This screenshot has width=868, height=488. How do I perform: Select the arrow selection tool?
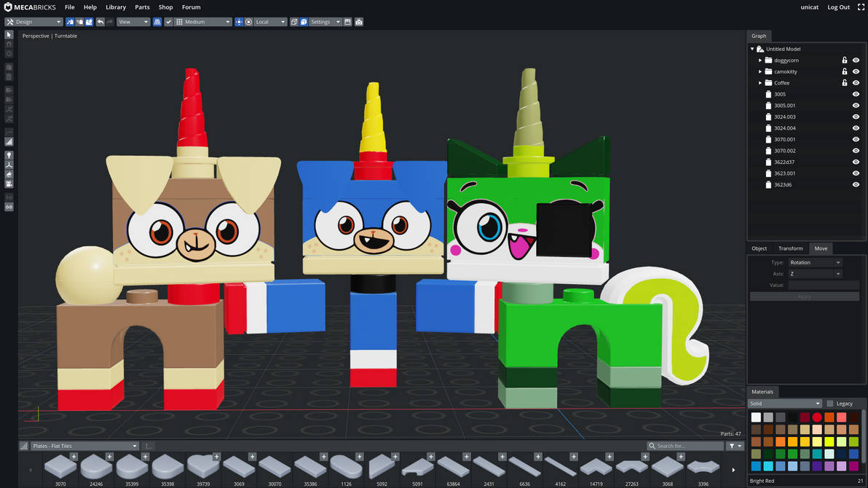click(8, 34)
